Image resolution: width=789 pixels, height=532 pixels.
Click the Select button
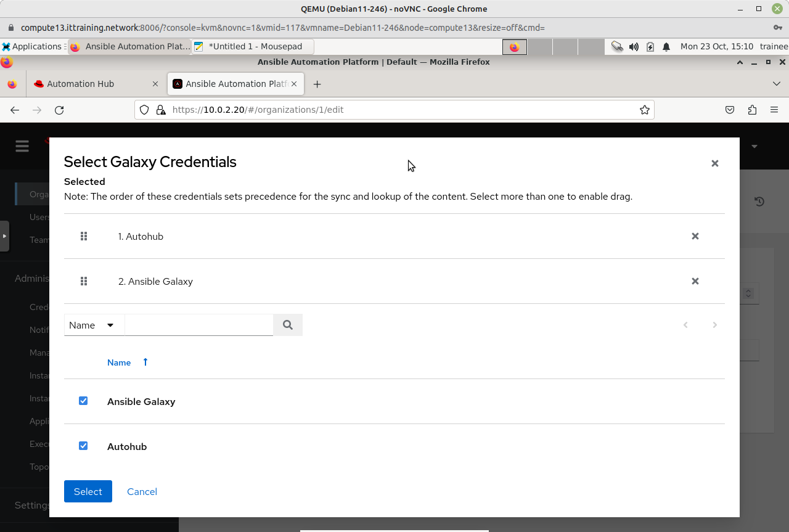(88, 491)
